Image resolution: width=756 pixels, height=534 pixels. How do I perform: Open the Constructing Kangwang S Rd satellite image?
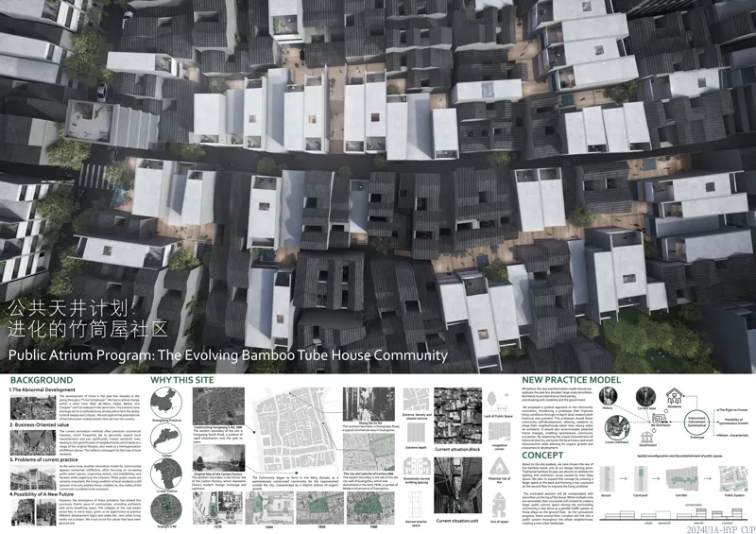tap(218, 406)
